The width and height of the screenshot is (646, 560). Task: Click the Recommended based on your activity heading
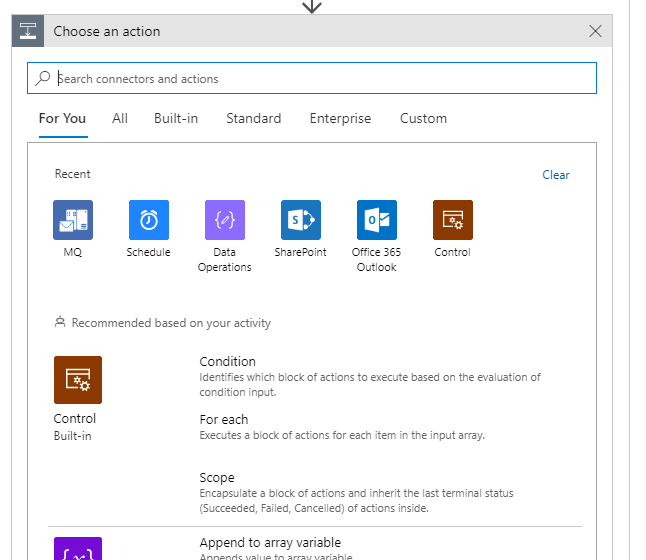[171, 323]
